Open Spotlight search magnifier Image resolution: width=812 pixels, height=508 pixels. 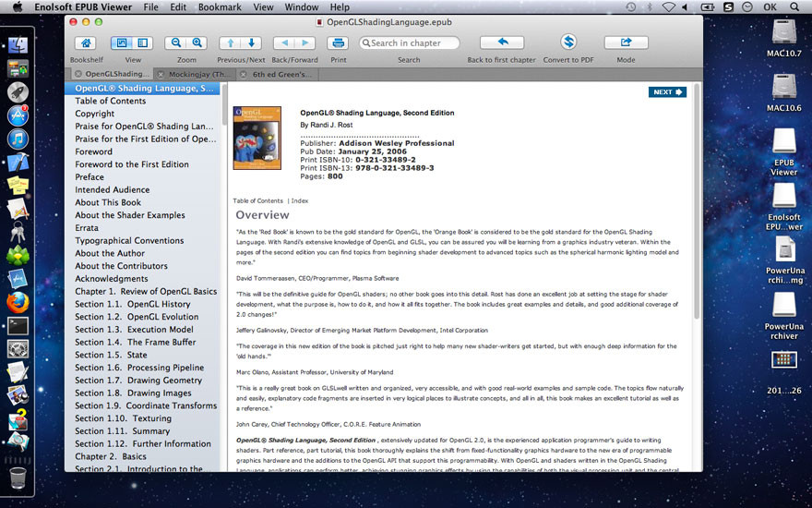(794, 7)
